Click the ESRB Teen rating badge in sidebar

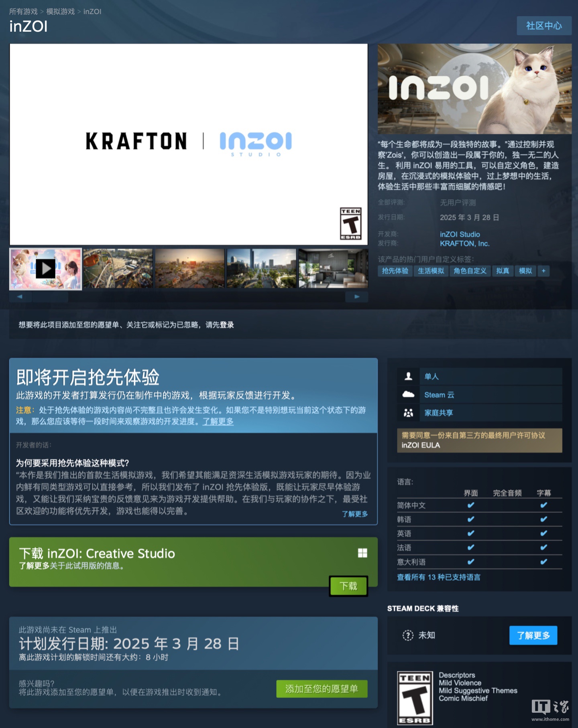click(415, 698)
